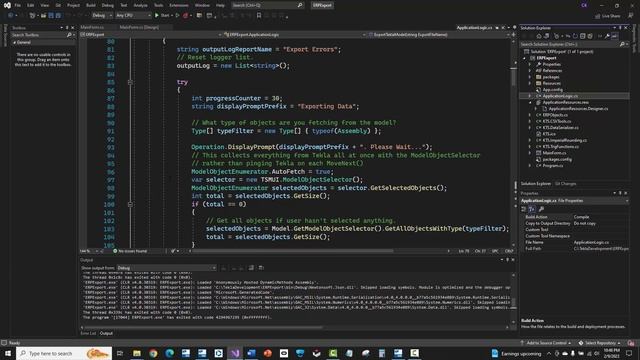
Task: Click the Refresh icon in Solution Explorer toolbar
Action: pos(575,36)
